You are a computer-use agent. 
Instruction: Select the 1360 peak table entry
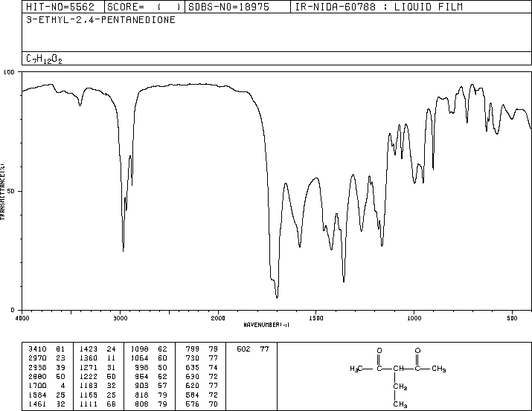pos(97,358)
